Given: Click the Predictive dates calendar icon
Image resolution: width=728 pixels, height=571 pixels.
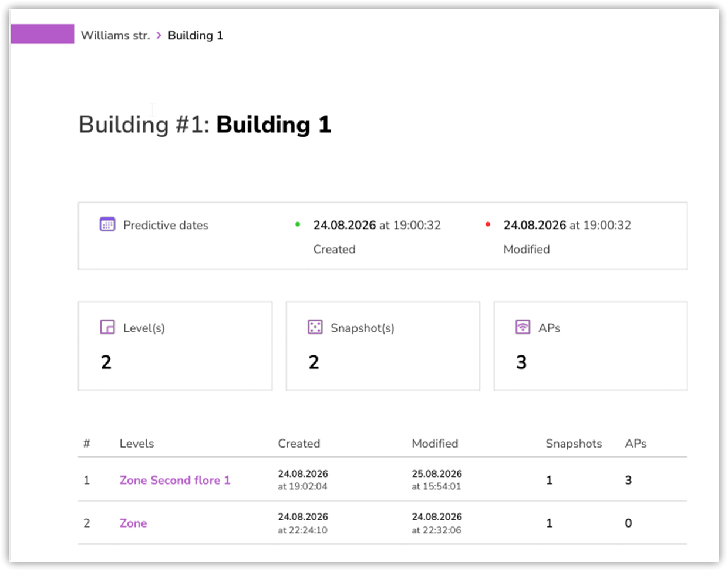Looking at the screenshot, I should [107, 224].
